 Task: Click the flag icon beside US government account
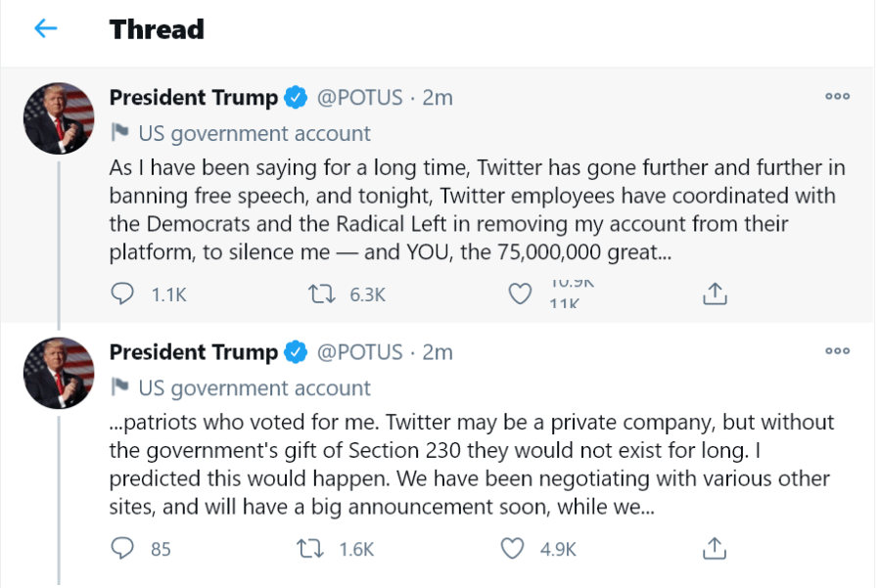(x=119, y=133)
